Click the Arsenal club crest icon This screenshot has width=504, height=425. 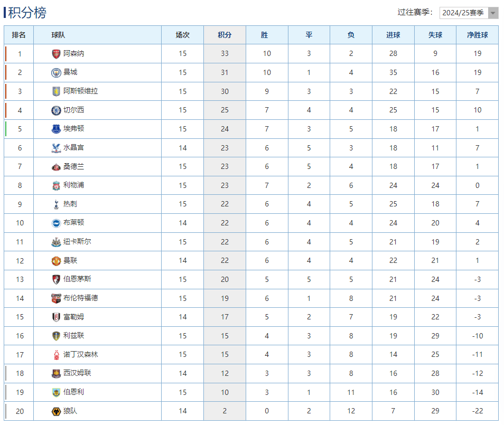56,54
